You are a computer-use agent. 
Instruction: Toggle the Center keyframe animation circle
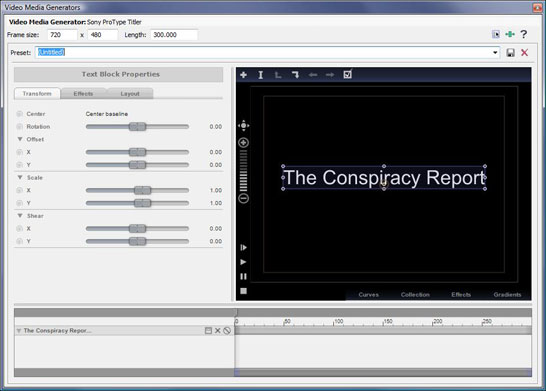pyautogui.click(x=20, y=114)
